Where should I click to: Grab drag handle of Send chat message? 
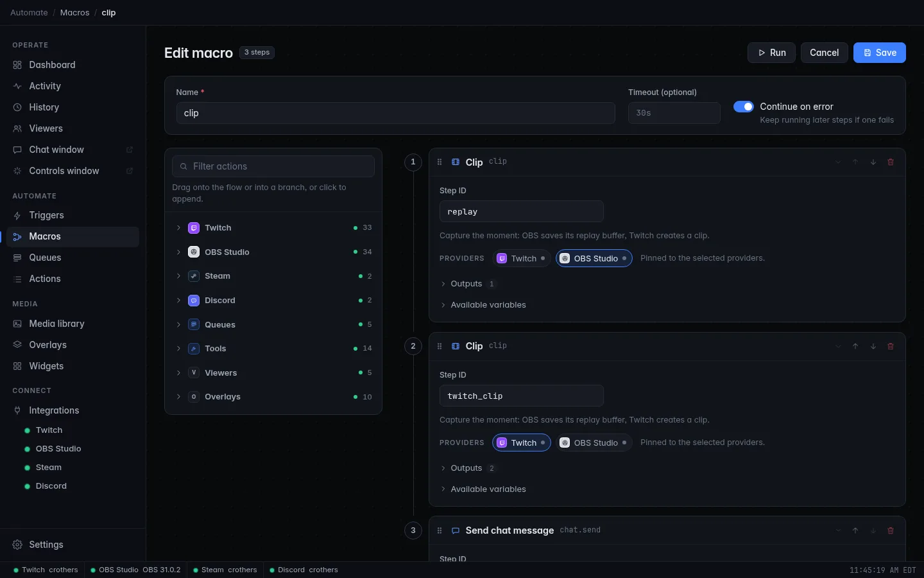tap(440, 530)
